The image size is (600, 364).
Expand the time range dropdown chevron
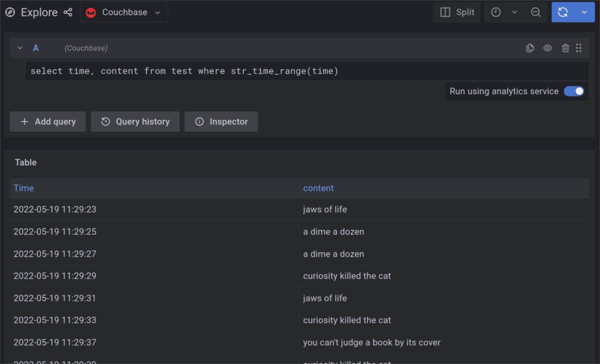tap(515, 12)
